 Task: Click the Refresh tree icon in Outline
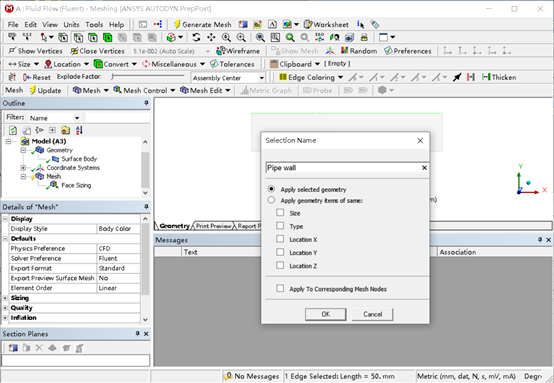coord(13,130)
